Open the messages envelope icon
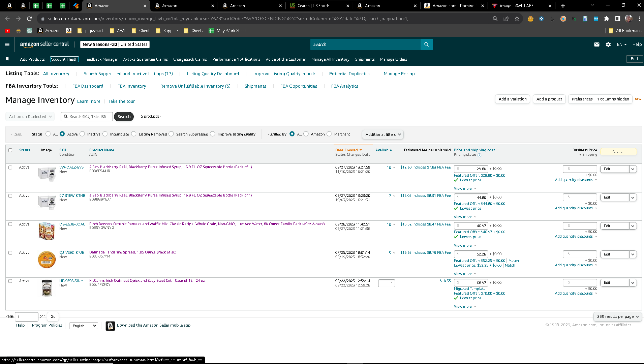 597,44
